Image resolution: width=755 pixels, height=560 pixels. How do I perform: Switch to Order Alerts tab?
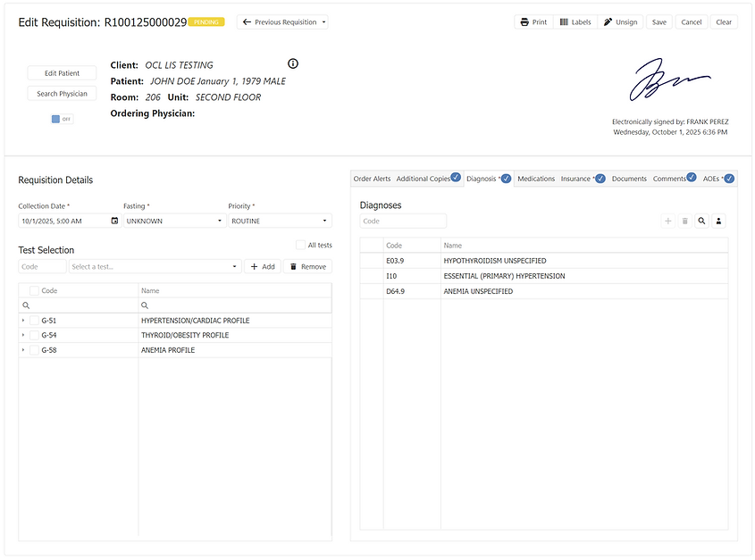click(372, 179)
